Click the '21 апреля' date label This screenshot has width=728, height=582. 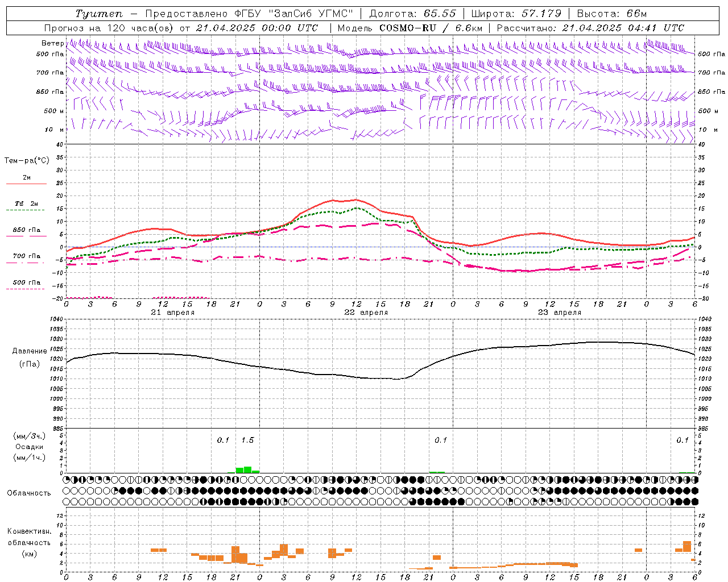173,313
